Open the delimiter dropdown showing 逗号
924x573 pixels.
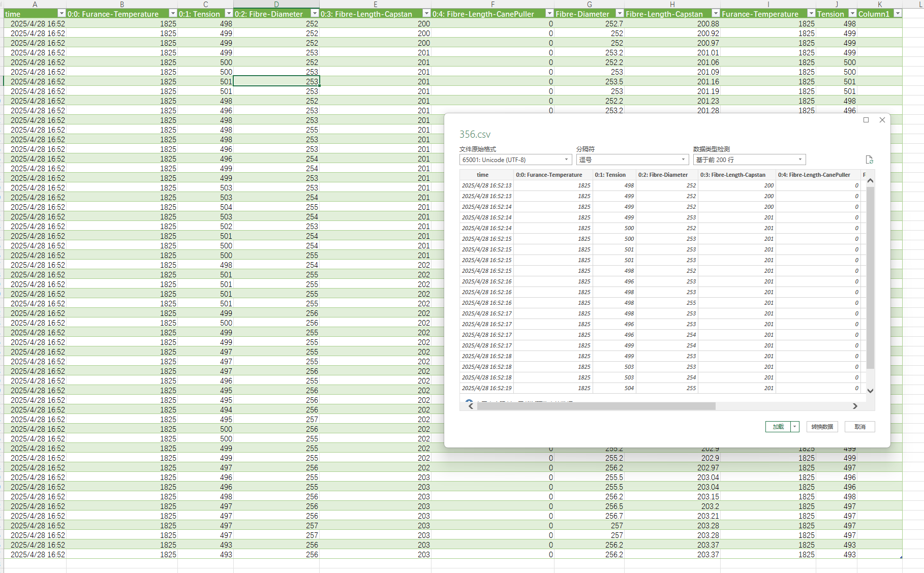click(632, 160)
